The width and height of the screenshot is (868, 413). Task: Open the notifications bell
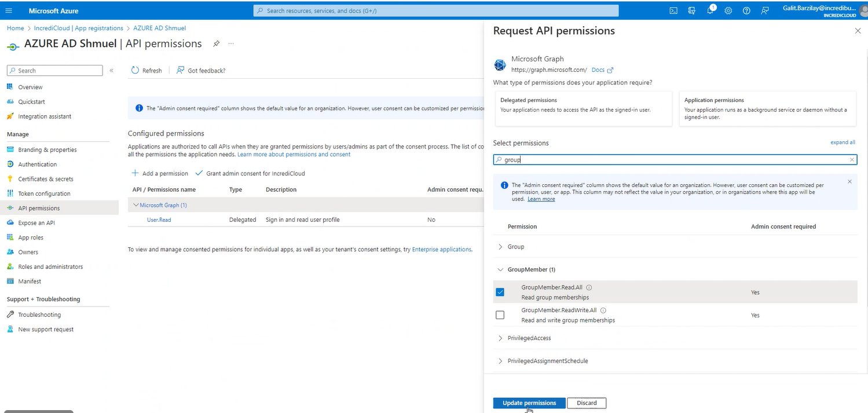click(x=710, y=10)
